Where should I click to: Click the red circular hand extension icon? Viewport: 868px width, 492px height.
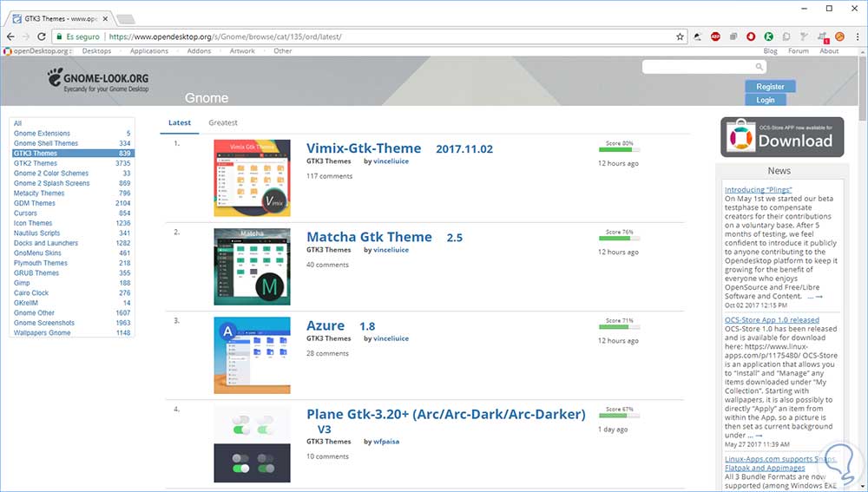pos(751,36)
